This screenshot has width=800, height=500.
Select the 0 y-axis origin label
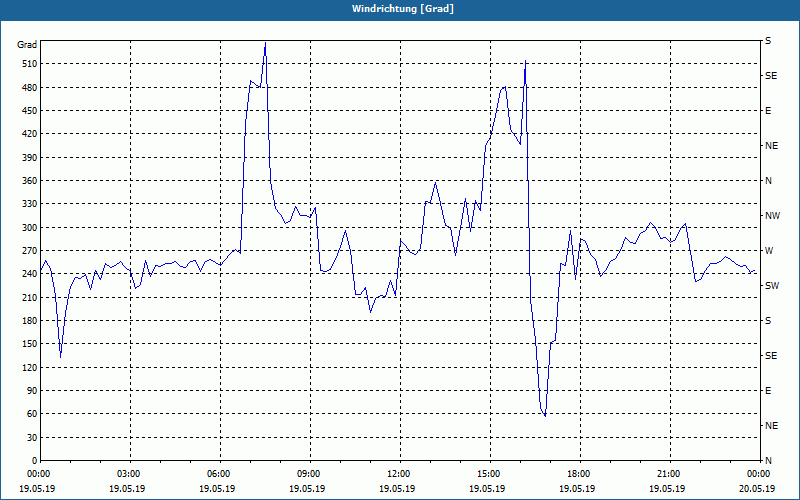tap(34, 461)
